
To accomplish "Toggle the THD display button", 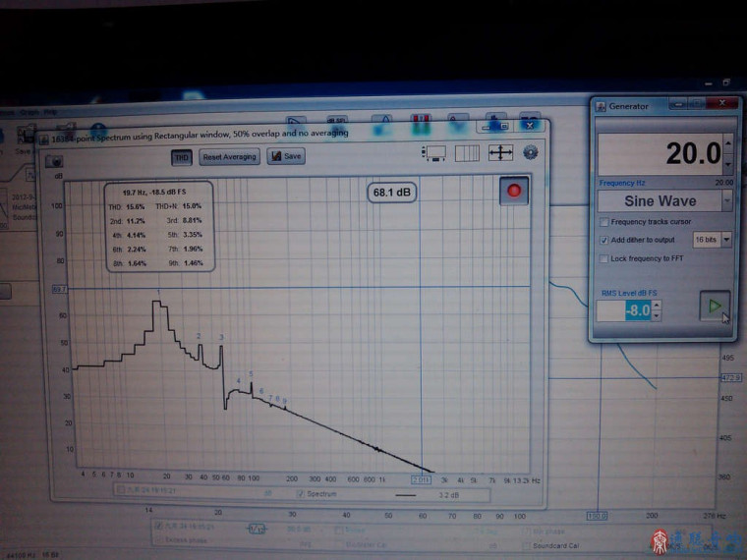I will 182,157.
